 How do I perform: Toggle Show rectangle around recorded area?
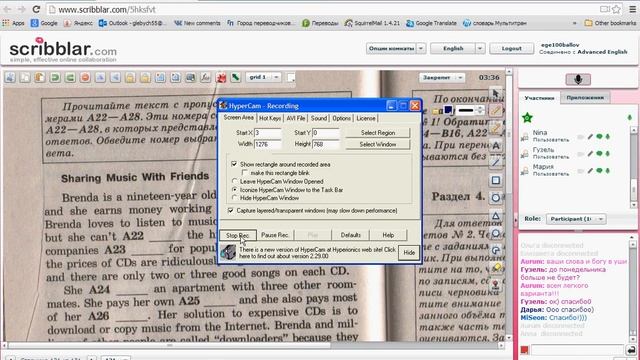(x=234, y=164)
